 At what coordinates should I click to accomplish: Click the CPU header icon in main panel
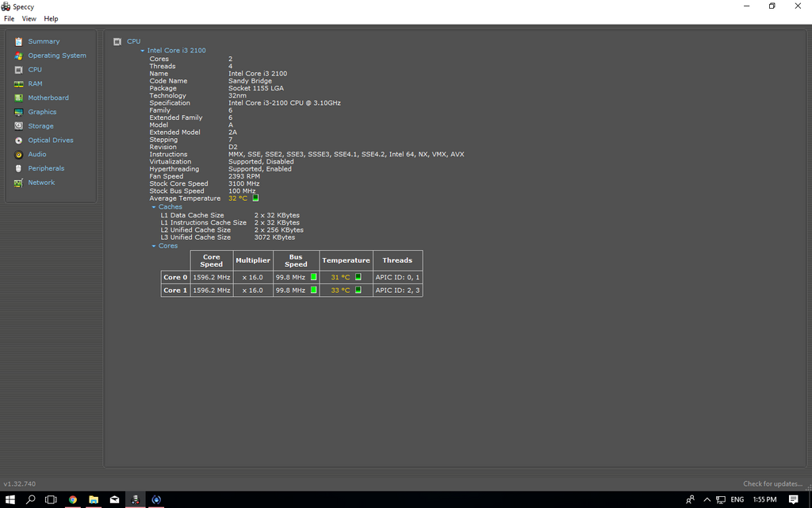tap(117, 41)
